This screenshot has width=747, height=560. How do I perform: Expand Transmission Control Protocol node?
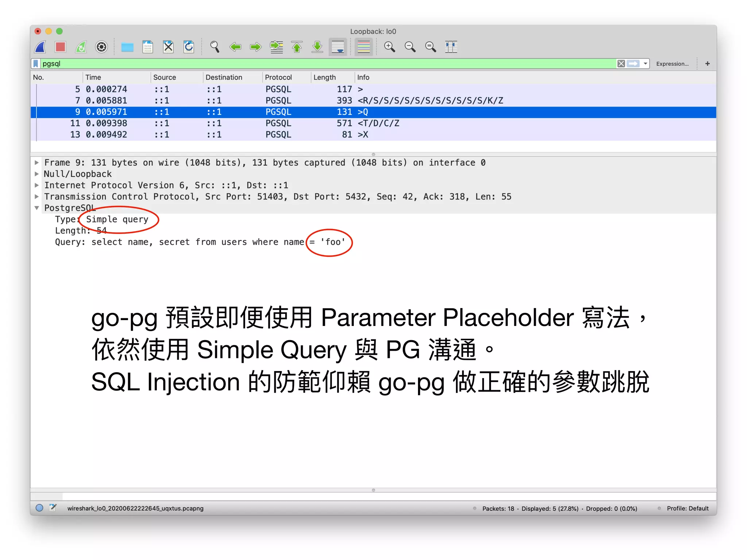click(x=36, y=197)
